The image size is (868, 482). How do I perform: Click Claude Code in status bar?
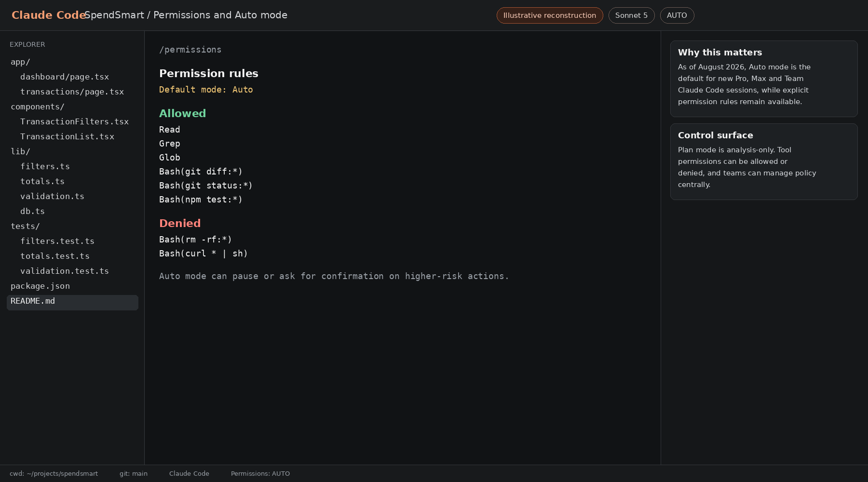tap(189, 474)
